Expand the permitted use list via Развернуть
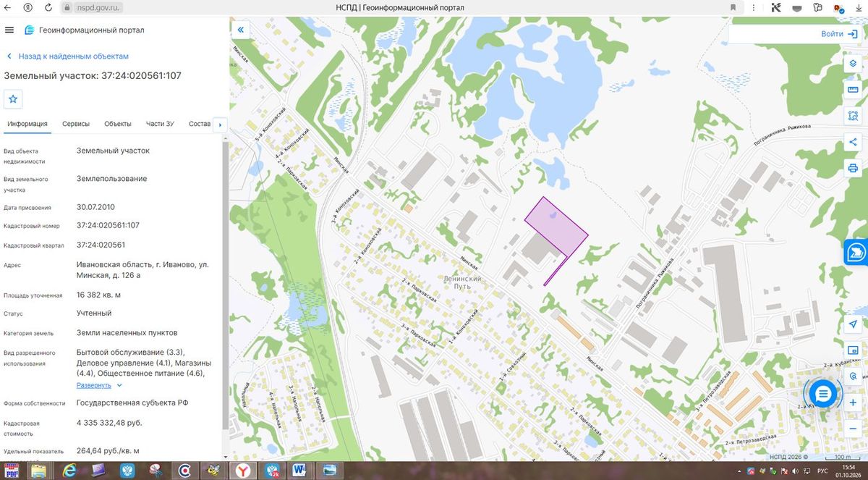Viewport: 868px width, 480px height. [x=94, y=385]
